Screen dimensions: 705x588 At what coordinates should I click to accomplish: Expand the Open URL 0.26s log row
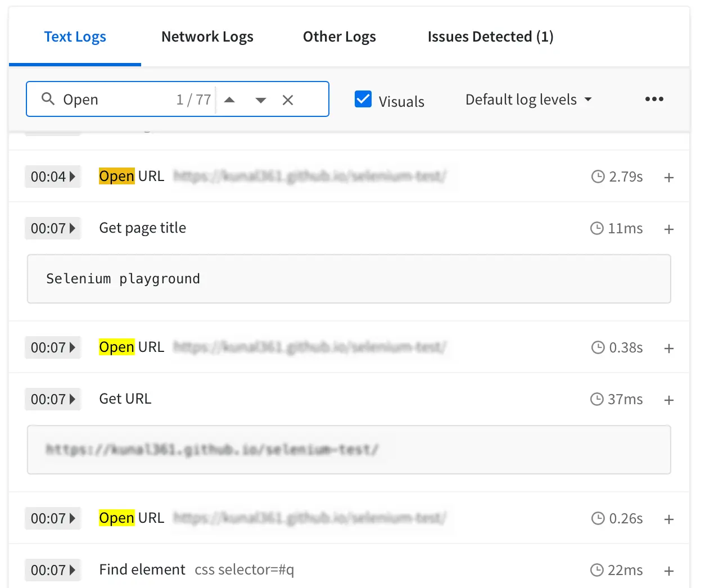pyautogui.click(x=668, y=519)
